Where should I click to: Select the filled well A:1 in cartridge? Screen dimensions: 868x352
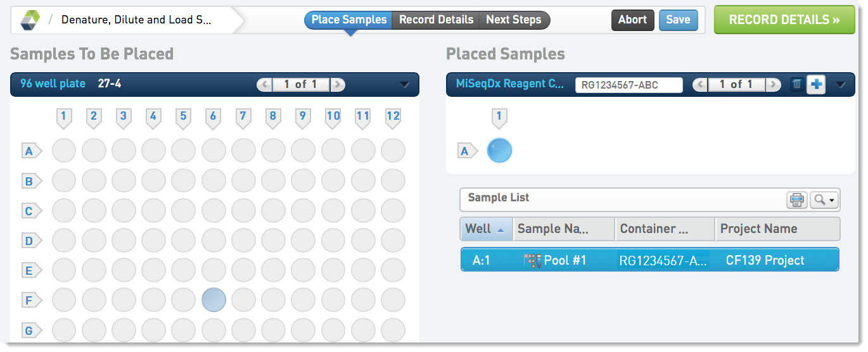pyautogui.click(x=499, y=151)
